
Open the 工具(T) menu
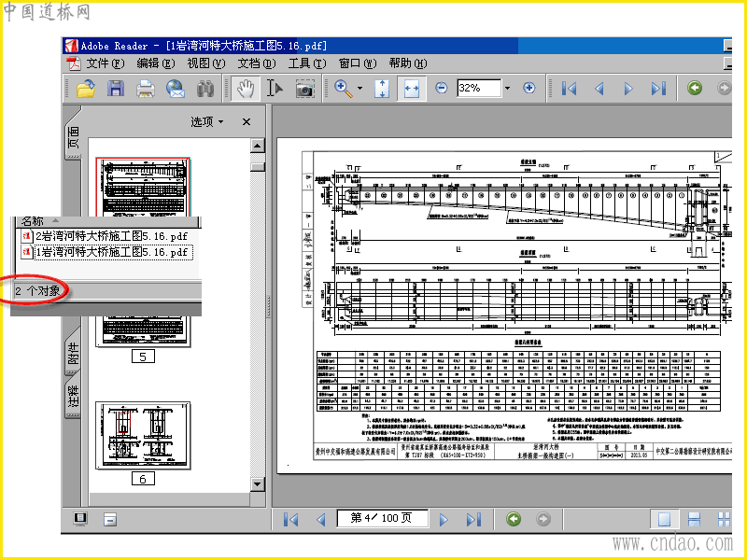tap(307, 63)
